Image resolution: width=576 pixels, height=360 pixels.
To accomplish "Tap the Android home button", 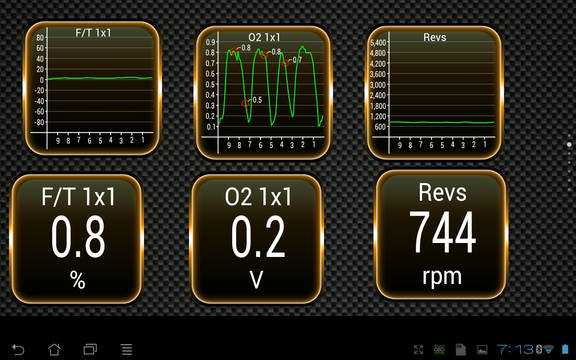I will click(54, 349).
